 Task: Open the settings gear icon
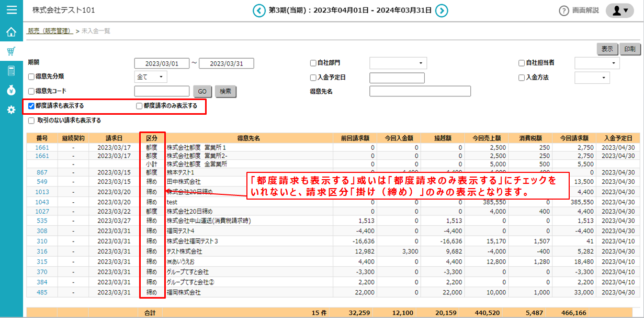click(11, 110)
